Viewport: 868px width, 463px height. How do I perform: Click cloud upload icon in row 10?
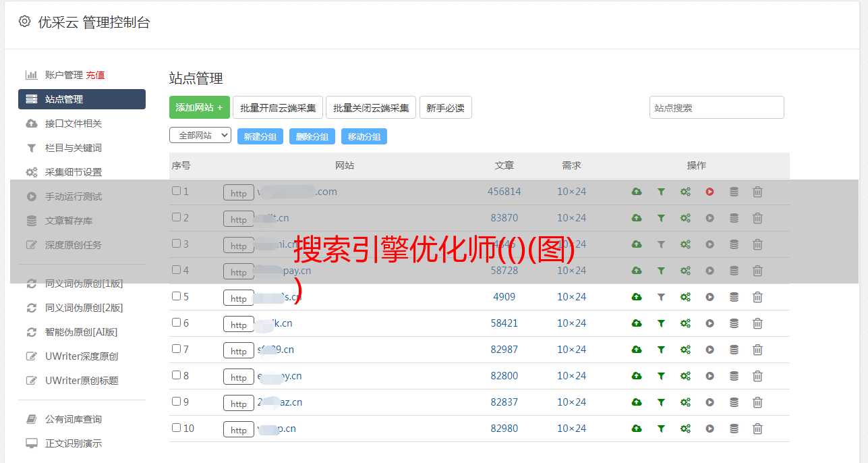[637, 429]
